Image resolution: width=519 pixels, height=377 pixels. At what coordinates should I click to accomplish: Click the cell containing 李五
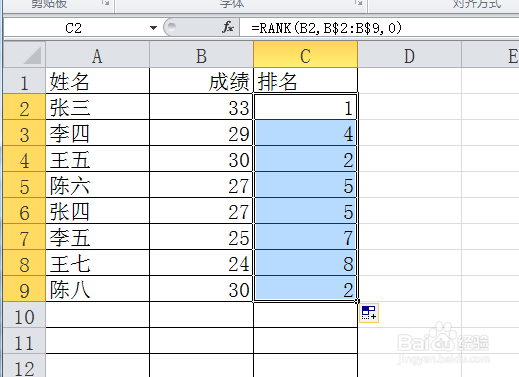(97, 237)
